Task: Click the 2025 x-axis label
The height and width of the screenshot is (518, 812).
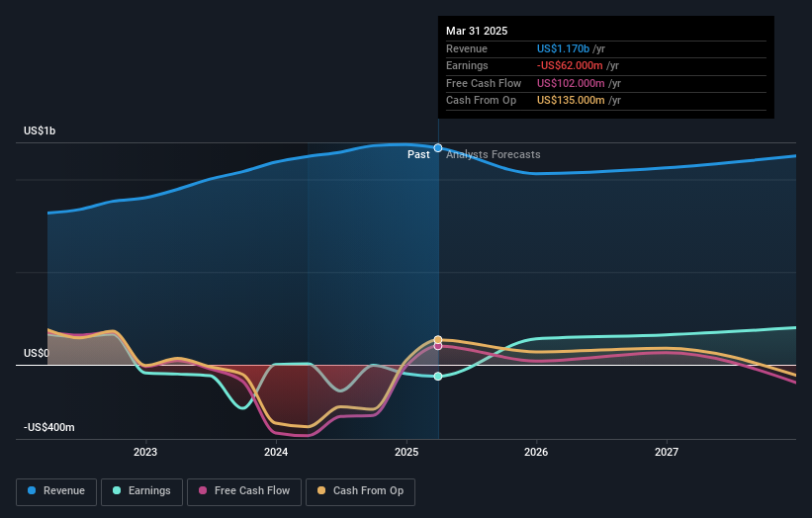Action: (x=406, y=452)
